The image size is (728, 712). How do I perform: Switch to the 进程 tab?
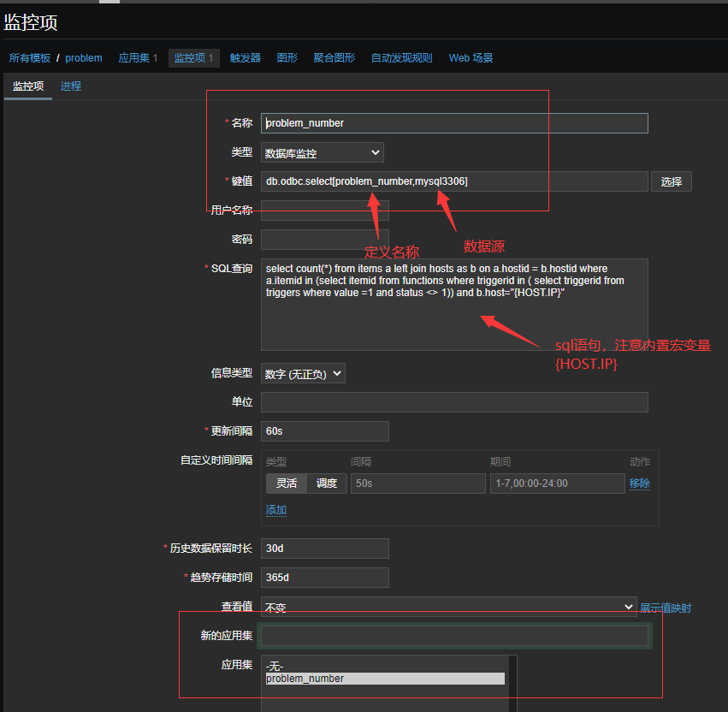70,86
